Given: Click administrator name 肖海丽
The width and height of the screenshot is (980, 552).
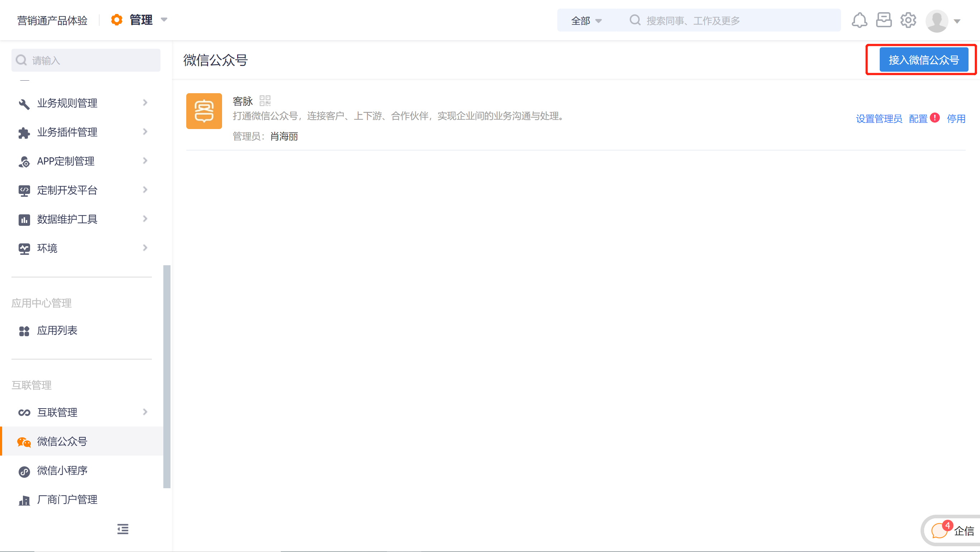Looking at the screenshot, I should 284,136.
